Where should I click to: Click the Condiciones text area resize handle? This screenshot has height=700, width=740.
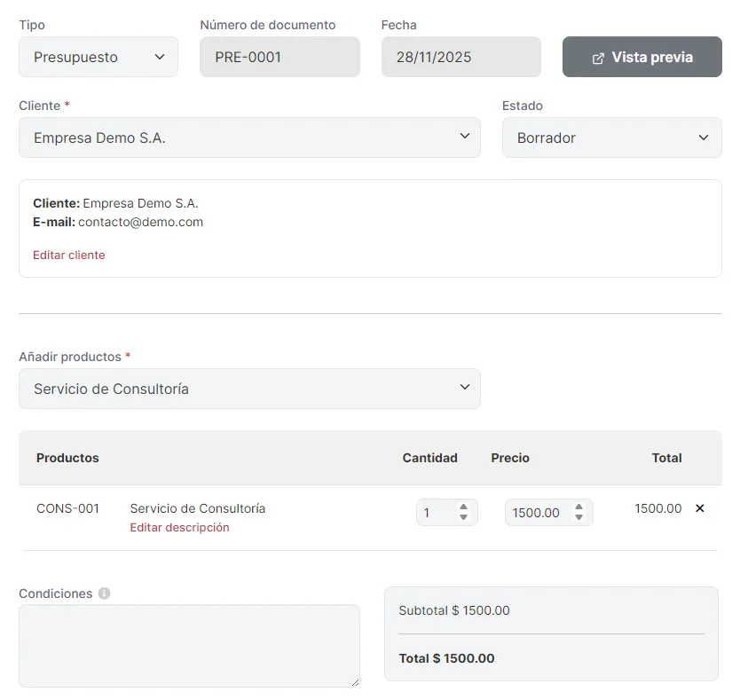(x=355, y=682)
